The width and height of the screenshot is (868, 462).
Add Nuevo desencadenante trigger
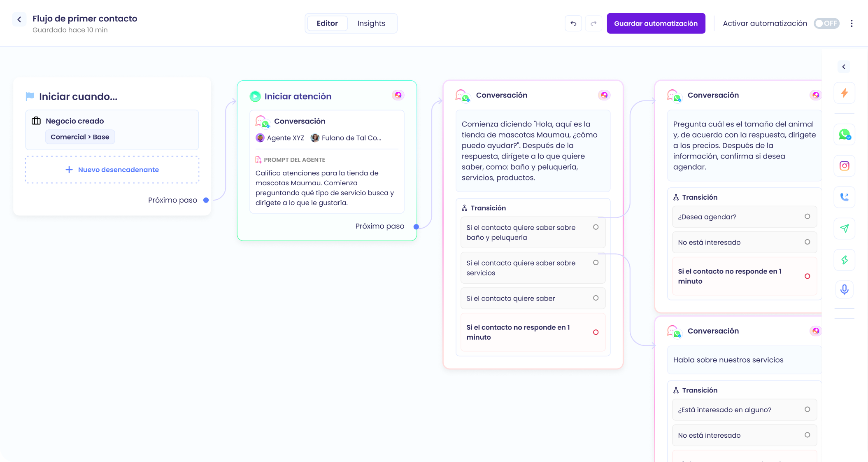tap(112, 170)
